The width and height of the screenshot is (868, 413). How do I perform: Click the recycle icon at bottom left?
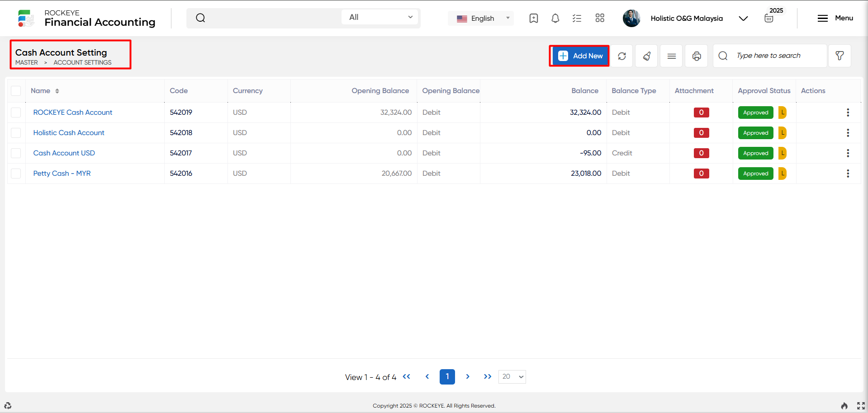[x=8, y=405]
